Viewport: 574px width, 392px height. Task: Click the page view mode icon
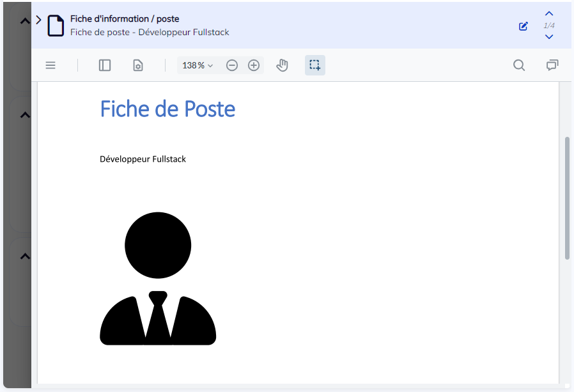click(137, 65)
